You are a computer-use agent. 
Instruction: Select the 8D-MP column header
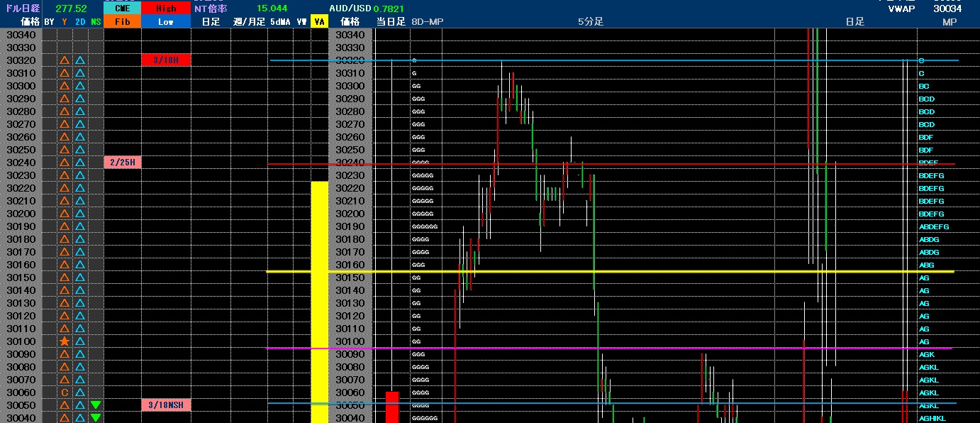[428, 22]
